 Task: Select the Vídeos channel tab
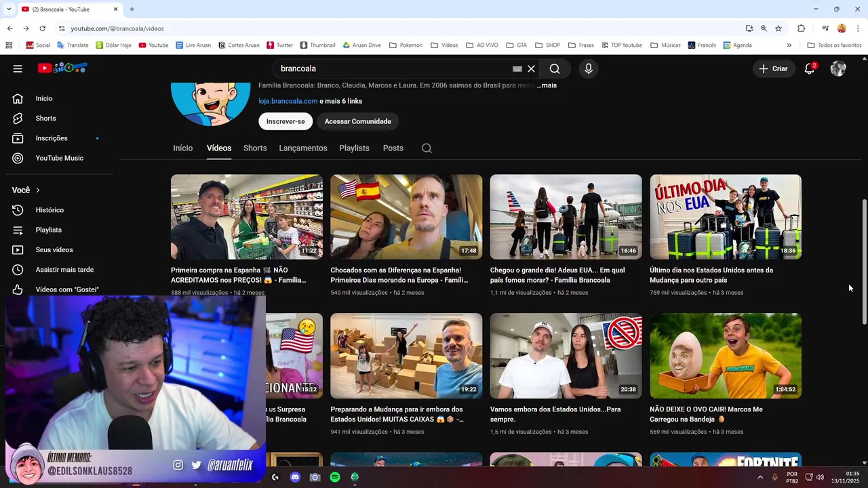tap(219, 148)
